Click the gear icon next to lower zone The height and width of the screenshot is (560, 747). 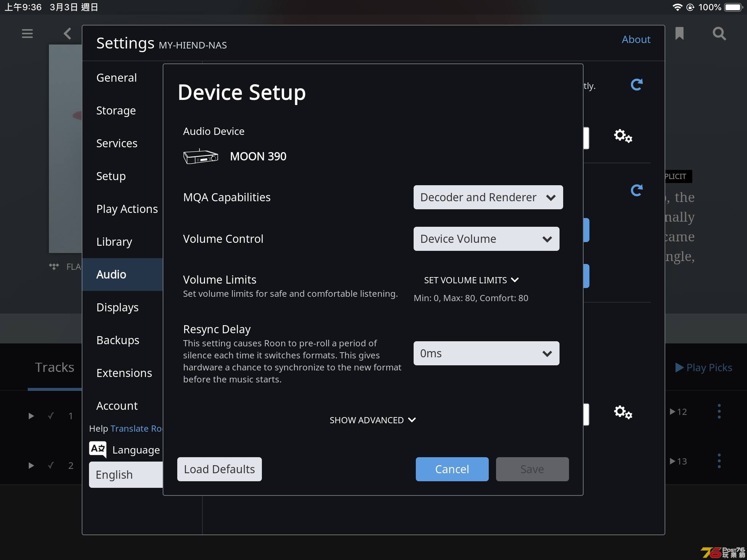(623, 412)
